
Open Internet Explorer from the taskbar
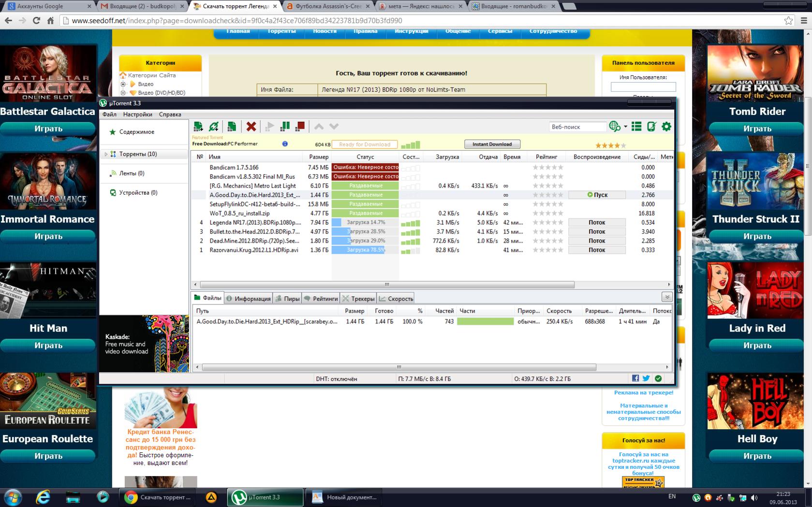43,497
